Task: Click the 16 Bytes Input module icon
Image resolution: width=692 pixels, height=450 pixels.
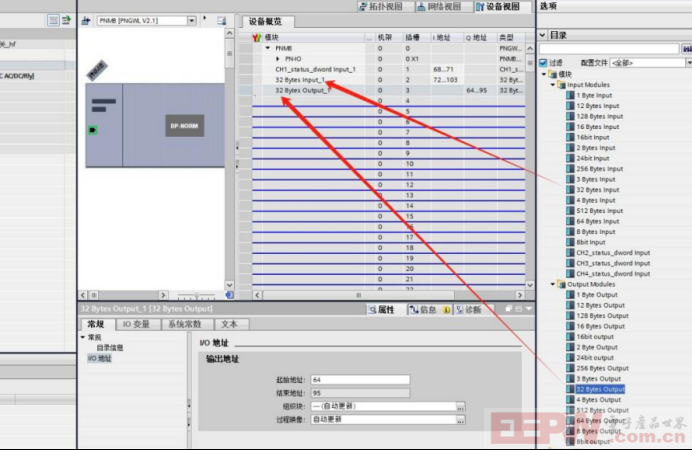Action: pyautogui.click(x=570, y=127)
